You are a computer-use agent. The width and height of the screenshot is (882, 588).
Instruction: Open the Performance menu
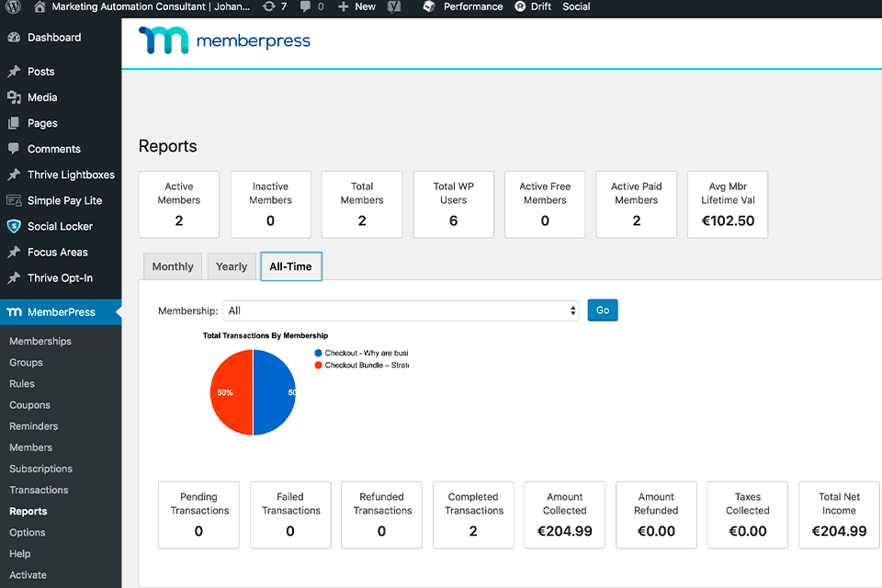point(464,6)
